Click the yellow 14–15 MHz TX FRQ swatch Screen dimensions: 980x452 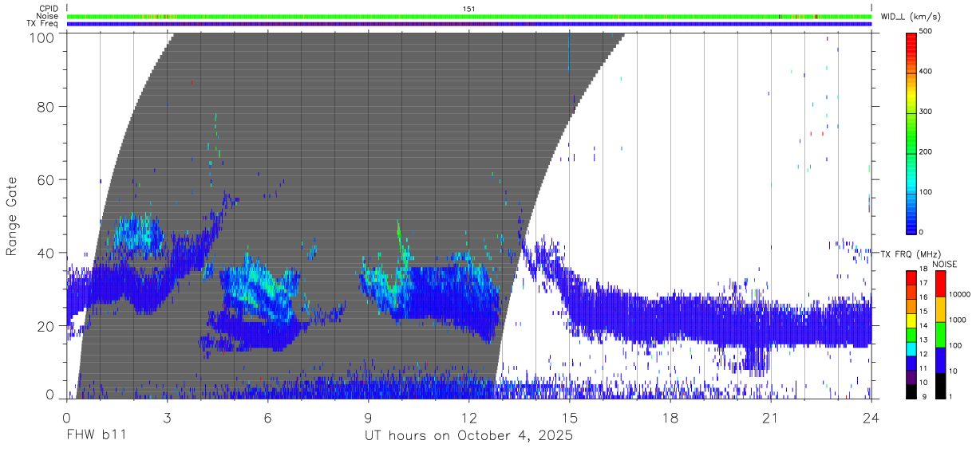click(911, 320)
